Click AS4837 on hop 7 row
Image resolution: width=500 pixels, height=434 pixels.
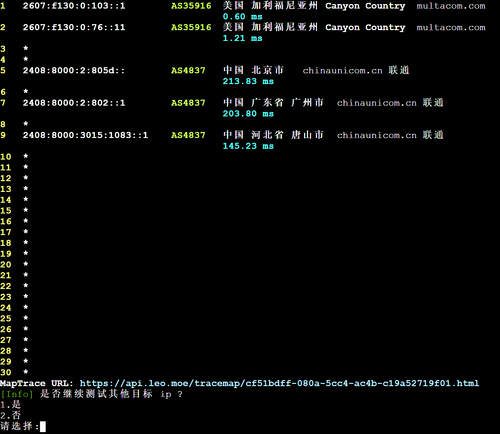pyautogui.click(x=188, y=103)
